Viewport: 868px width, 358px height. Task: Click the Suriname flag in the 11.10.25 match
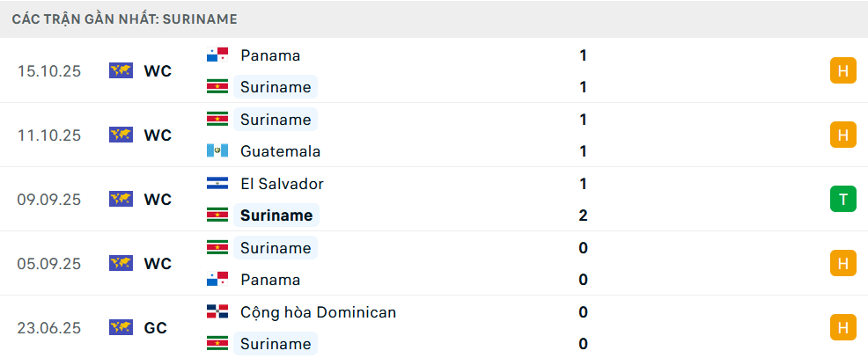[217, 120]
